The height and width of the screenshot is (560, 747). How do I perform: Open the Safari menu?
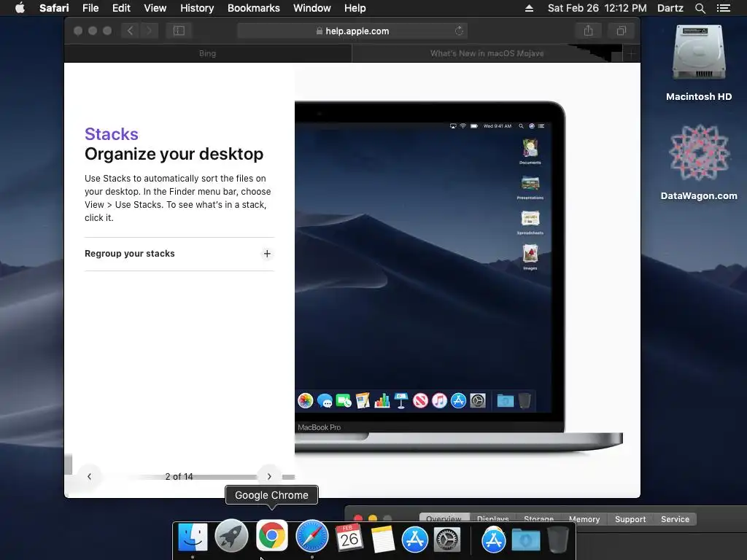(x=54, y=8)
